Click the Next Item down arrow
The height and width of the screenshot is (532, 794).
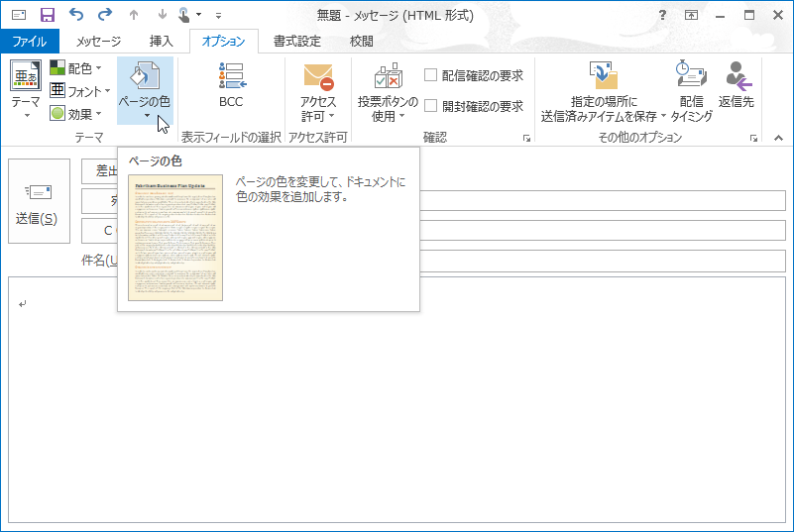162,15
